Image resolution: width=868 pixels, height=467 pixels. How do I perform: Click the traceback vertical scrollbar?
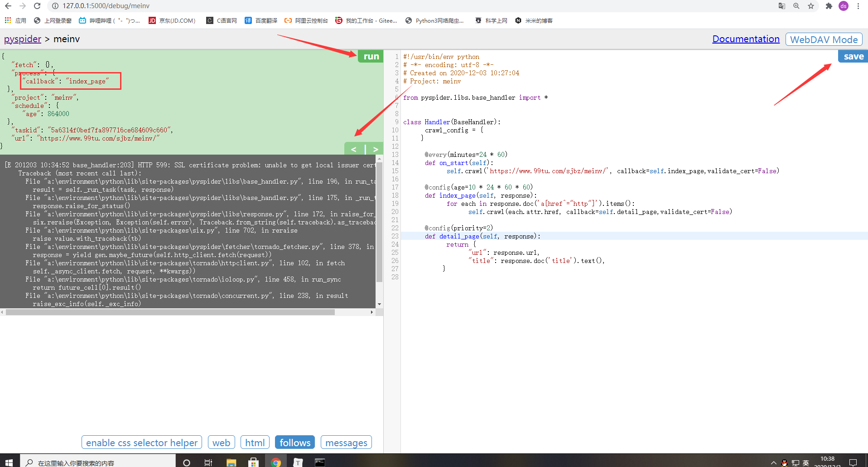click(379, 222)
